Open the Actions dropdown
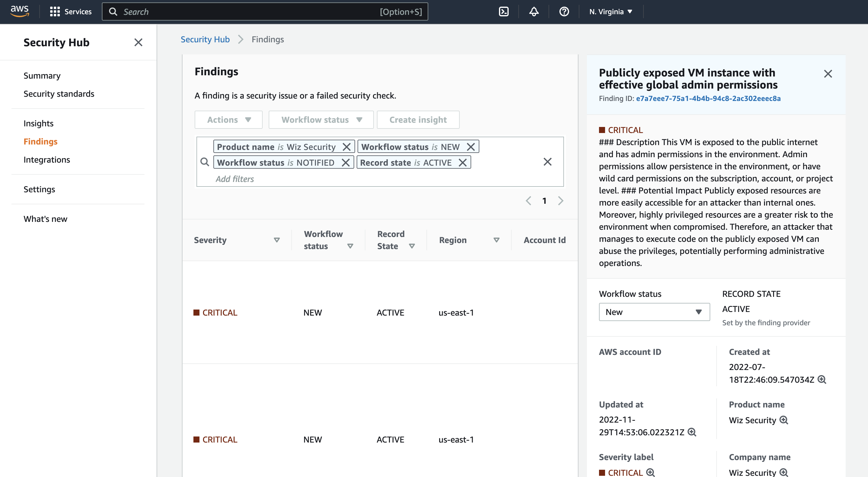The height and width of the screenshot is (477, 868). pos(228,120)
